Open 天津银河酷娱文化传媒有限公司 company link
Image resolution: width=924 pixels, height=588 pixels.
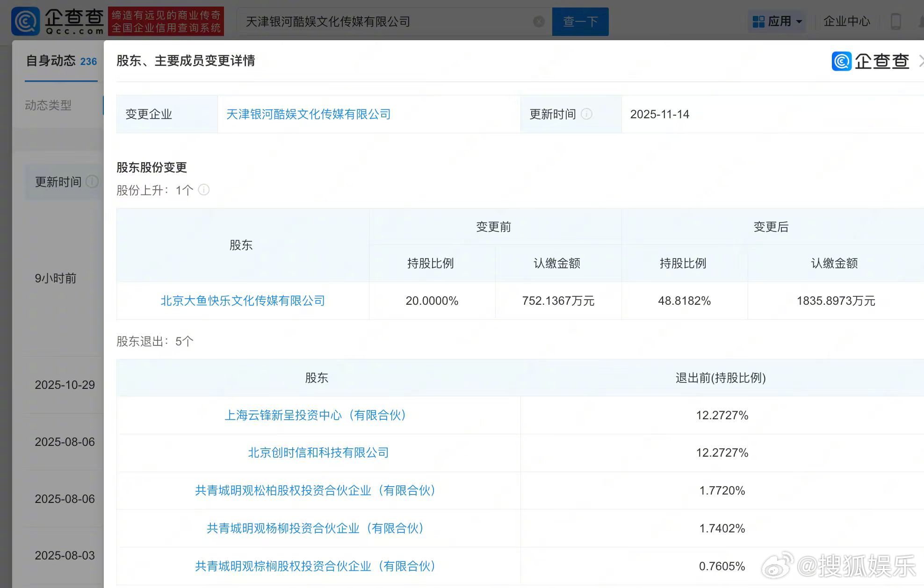tap(308, 114)
